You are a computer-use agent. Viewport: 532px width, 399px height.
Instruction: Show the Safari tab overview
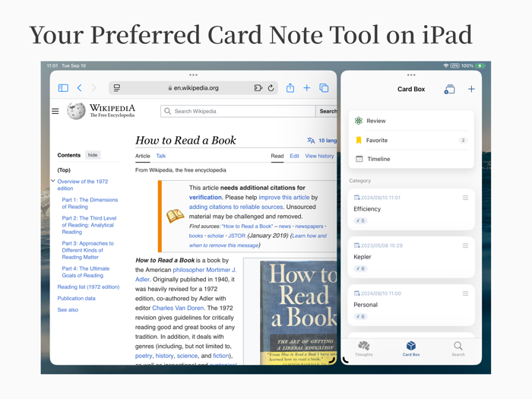point(324,88)
